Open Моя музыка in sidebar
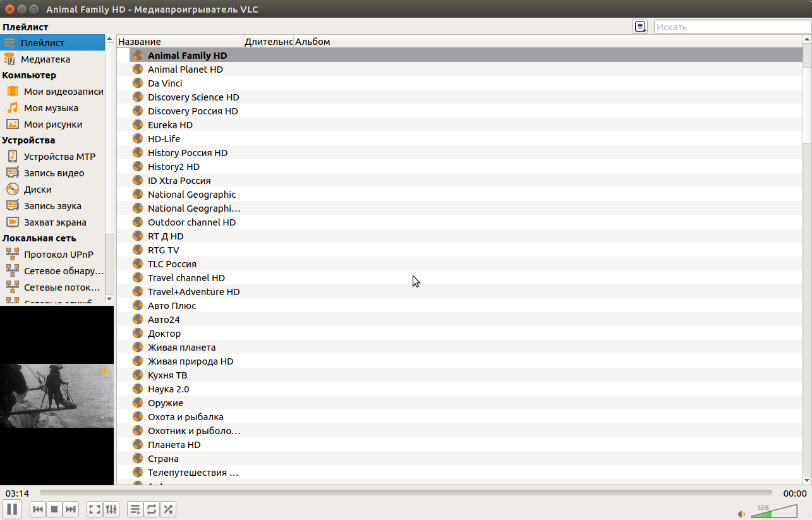 tap(52, 108)
